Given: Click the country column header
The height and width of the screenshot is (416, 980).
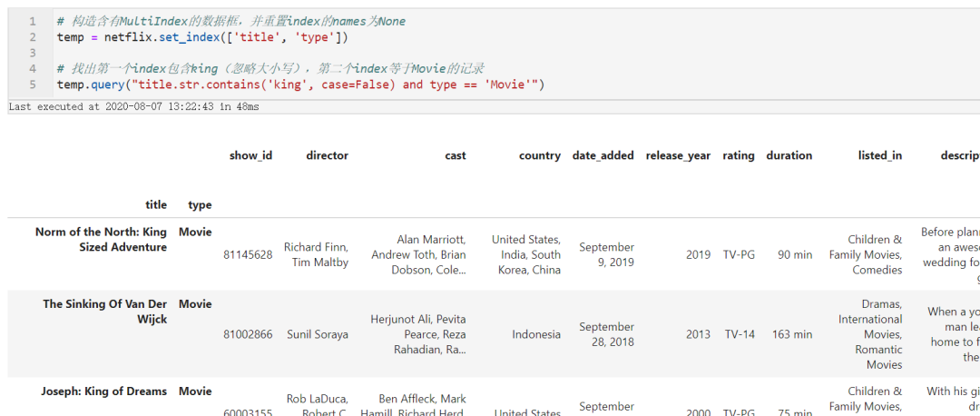Looking at the screenshot, I should 540,155.
